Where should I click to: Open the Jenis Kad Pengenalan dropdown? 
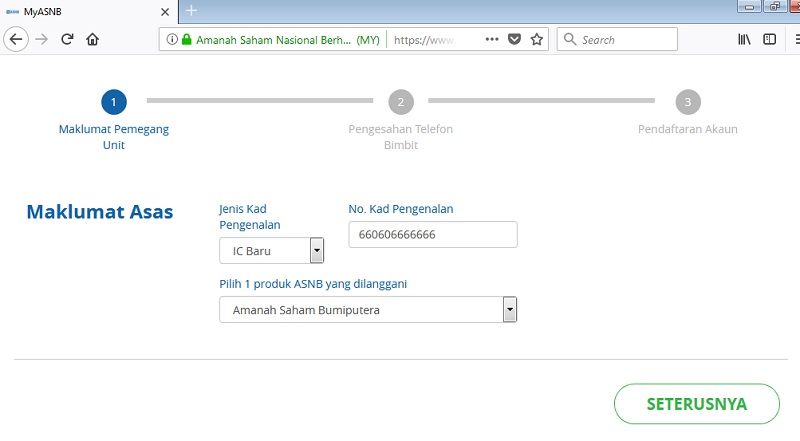pyautogui.click(x=271, y=251)
